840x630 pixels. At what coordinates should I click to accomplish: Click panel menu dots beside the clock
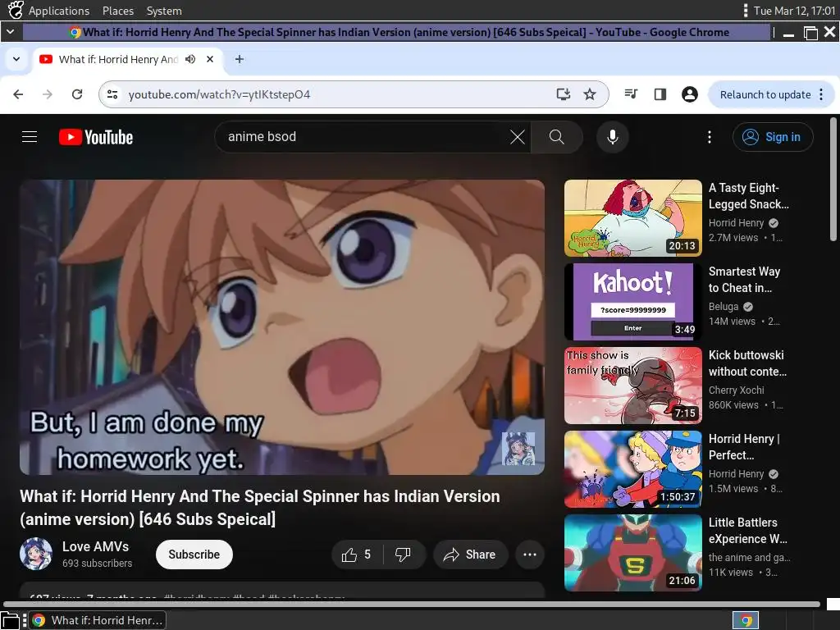coord(745,10)
